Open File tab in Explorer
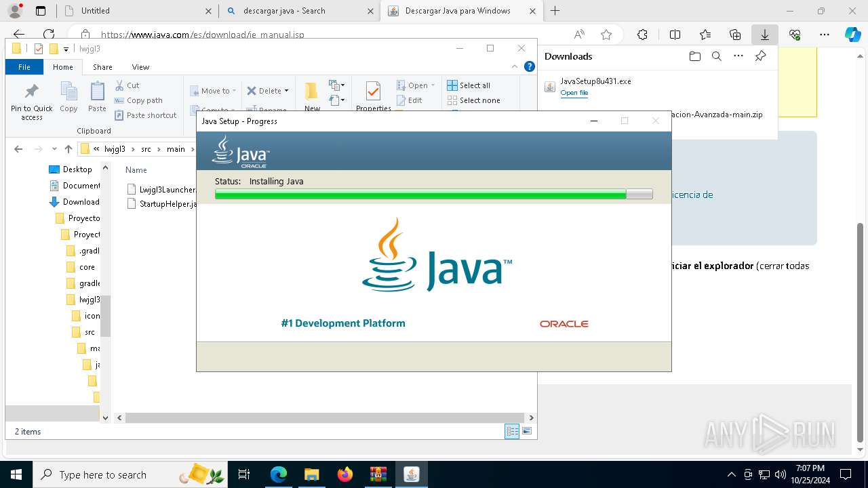The image size is (868, 488). pos(24,67)
